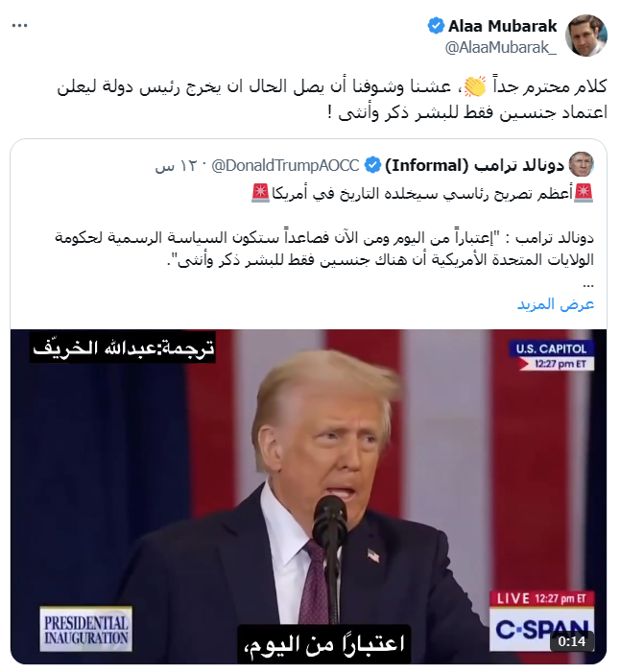This screenshot has height=672, width=620.
Task: Click the clapping hands emoji in the tweet
Action: click(475, 86)
